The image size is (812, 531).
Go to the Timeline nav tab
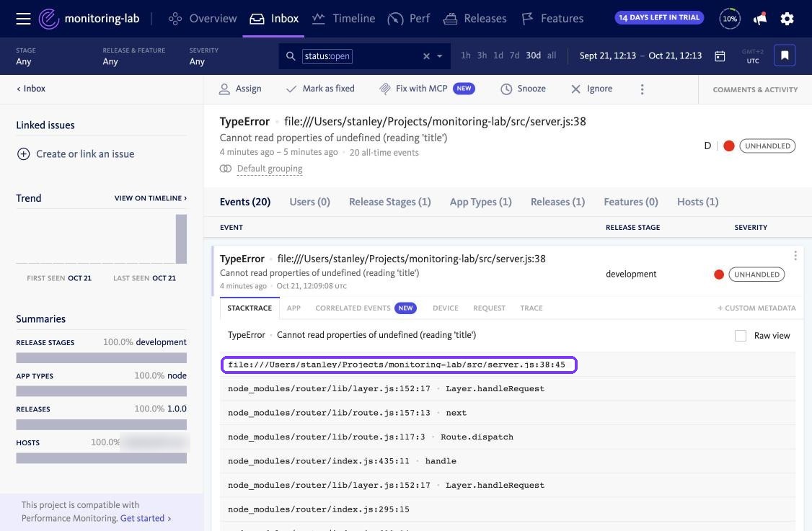tap(344, 19)
